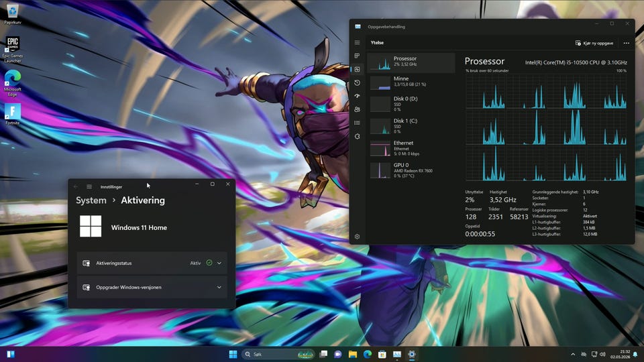This screenshot has height=362, width=644.
Task: Click the 'Oppgavebehandling' window title
Action: tap(386, 27)
